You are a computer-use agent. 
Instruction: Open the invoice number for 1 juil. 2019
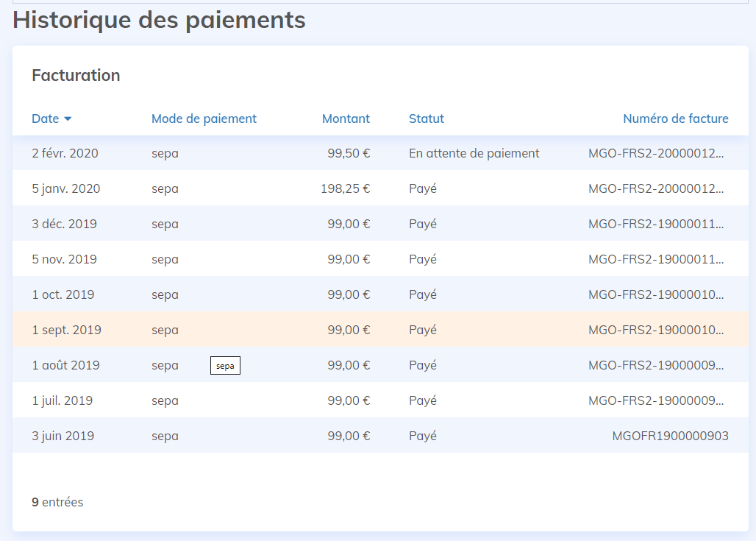656,401
